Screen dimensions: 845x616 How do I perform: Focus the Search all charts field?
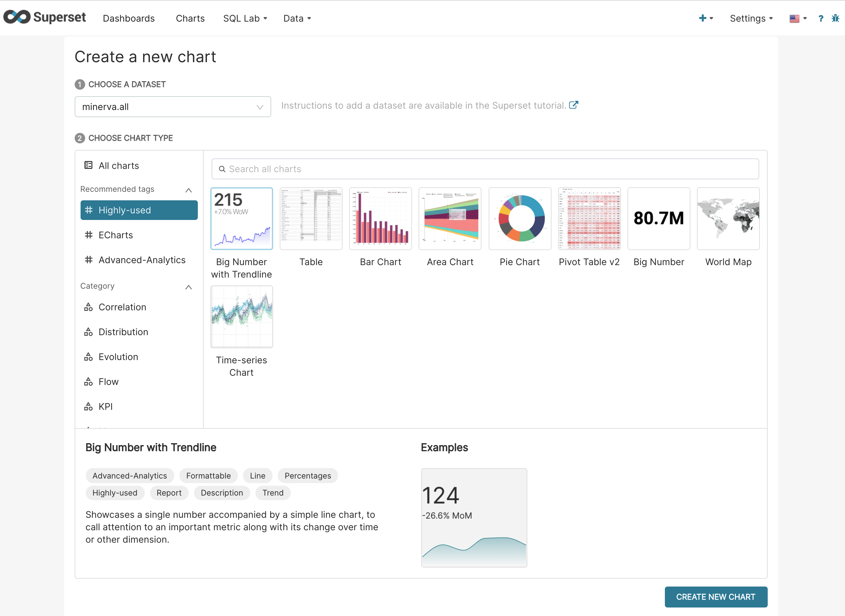[485, 169]
